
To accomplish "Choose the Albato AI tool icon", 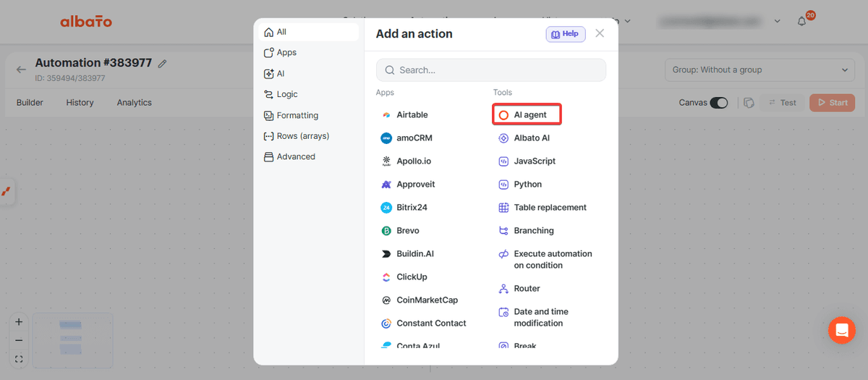I will 503,138.
